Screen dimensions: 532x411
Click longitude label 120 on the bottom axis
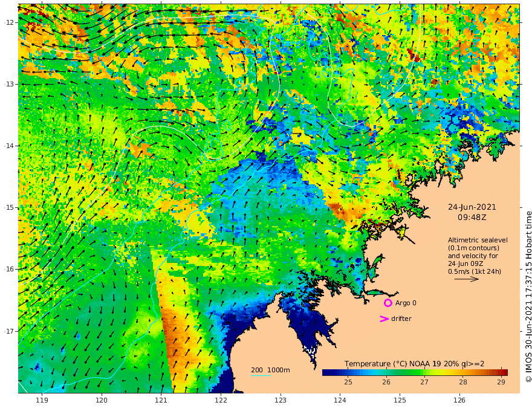[x=102, y=400]
